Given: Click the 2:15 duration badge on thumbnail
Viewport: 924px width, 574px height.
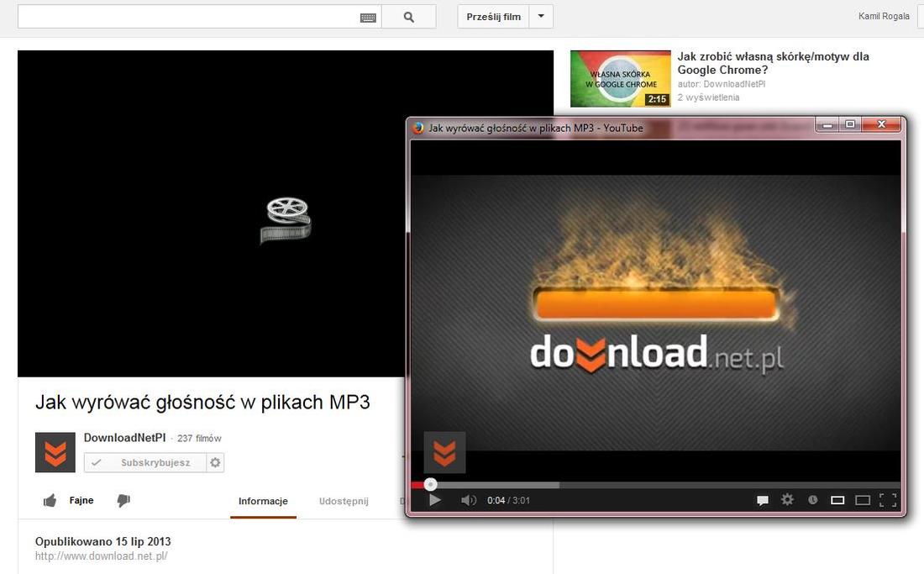Looking at the screenshot, I should tap(657, 99).
